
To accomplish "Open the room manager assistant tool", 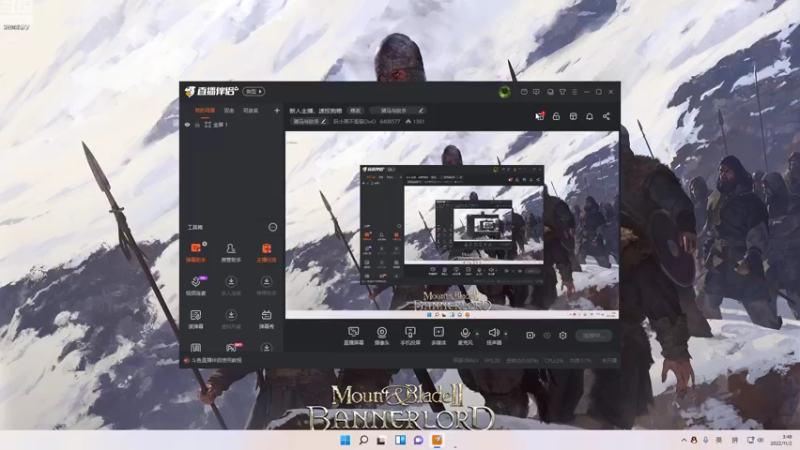I will tap(231, 252).
